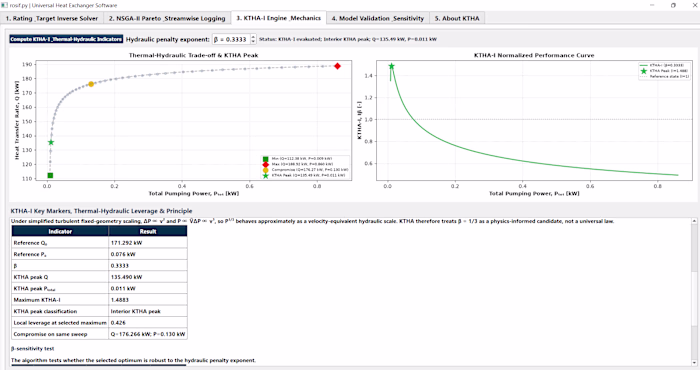The height and width of the screenshot is (370, 700).
Task: Click the hydraulic penalty exponent input field
Action: (x=231, y=39)
